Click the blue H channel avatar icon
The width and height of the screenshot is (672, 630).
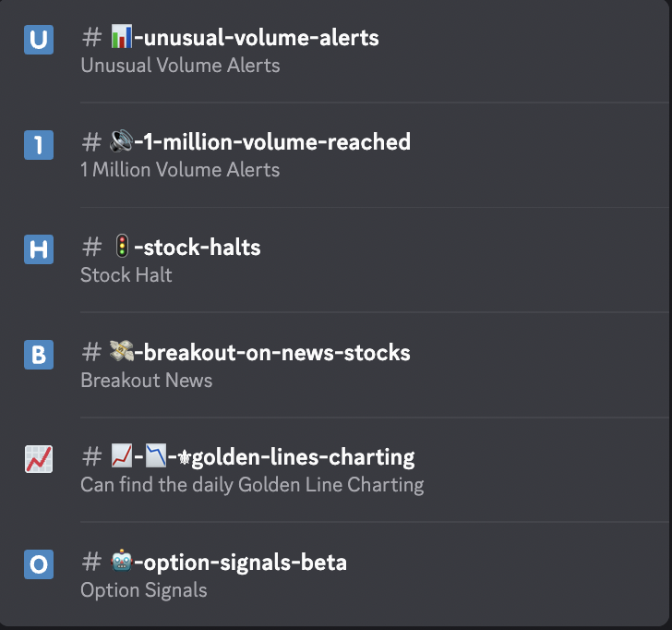(39, 249)
